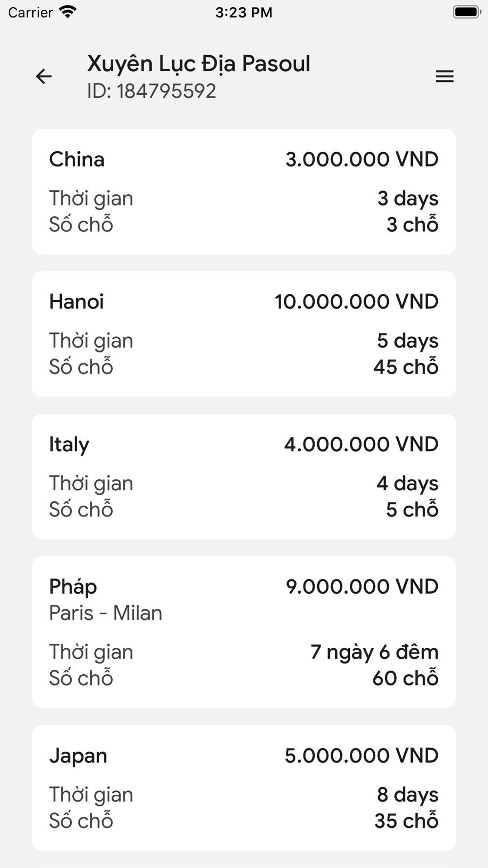Image resolution: width=488 pixels, height=868 pixels.
Task: Tap the 3.000.000 VND price
Action: [362, 160]
